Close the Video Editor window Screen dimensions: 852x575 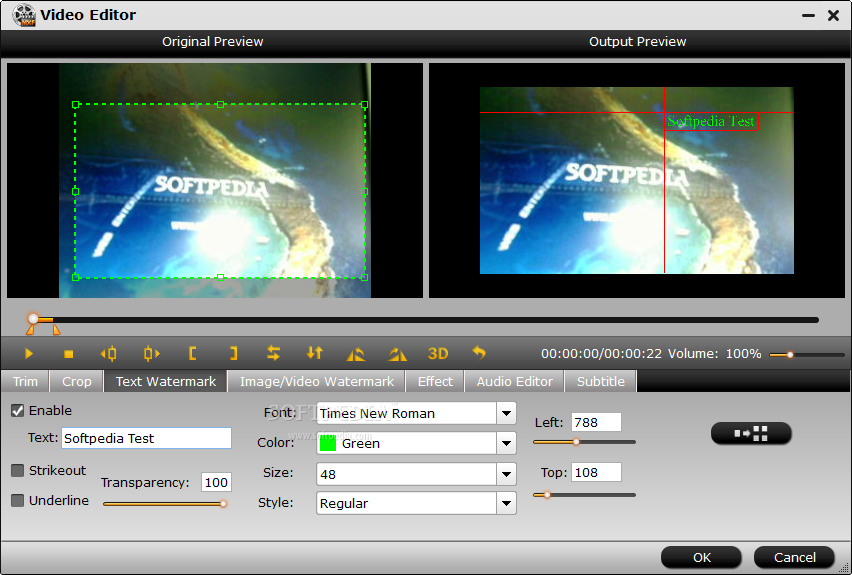point(834,16)
